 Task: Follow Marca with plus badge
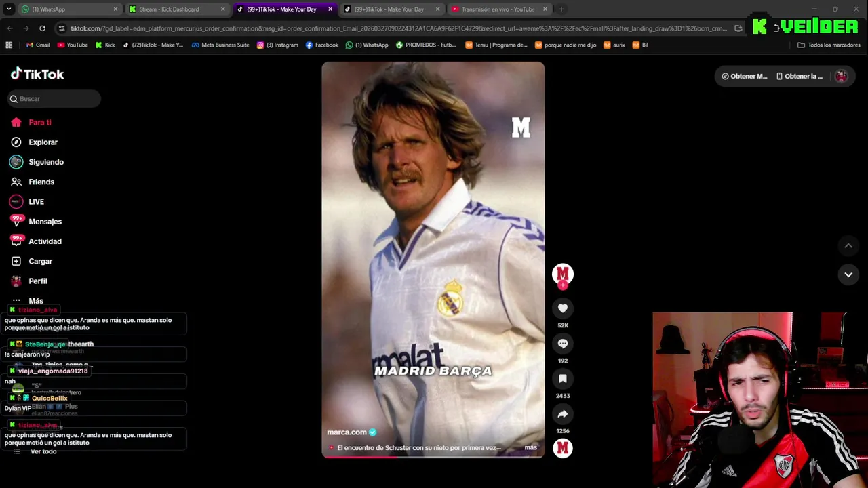[563, 285]
